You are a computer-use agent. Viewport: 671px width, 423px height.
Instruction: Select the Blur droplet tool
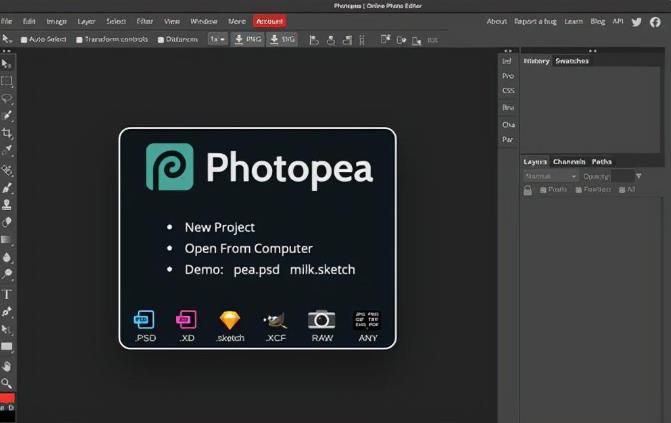[6, 257]
